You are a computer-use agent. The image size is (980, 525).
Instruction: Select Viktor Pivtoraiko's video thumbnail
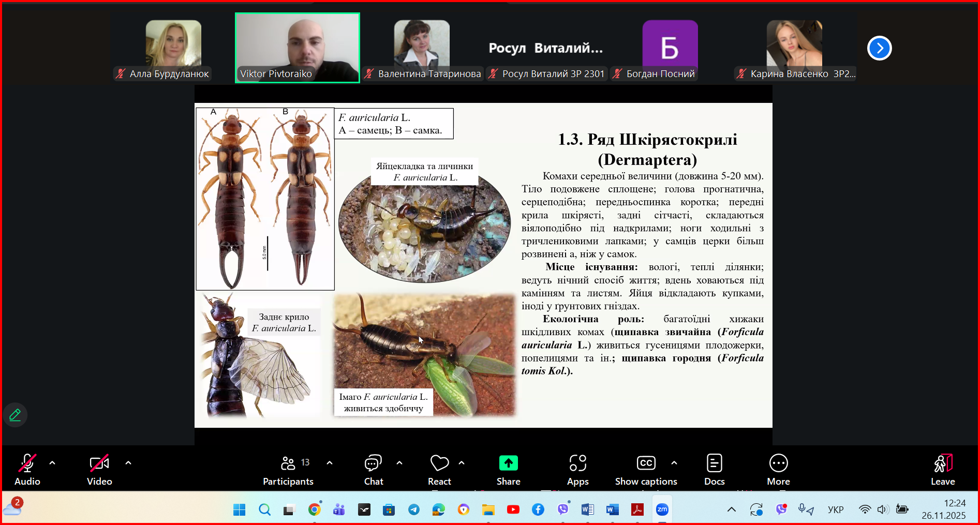point(298,48)
